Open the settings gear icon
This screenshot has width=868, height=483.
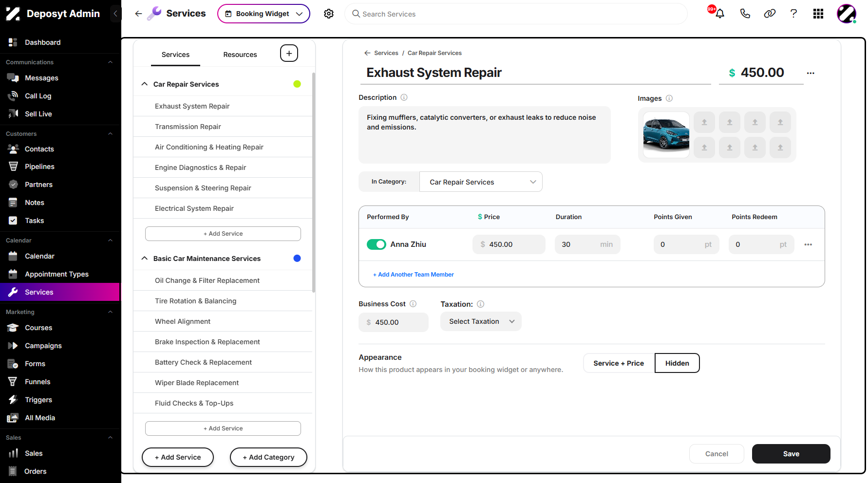click(329, 14)
